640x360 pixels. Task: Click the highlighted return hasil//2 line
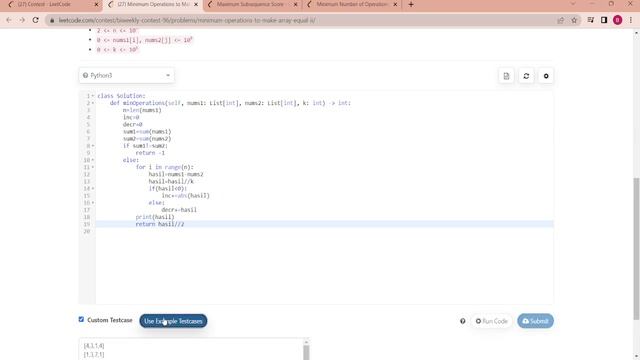tap(324, 224)
